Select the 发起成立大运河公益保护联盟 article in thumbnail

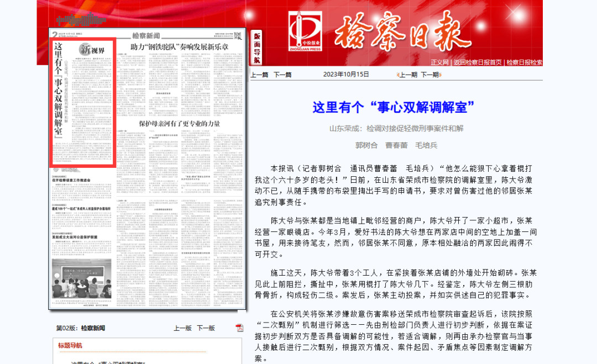point(75,237)
